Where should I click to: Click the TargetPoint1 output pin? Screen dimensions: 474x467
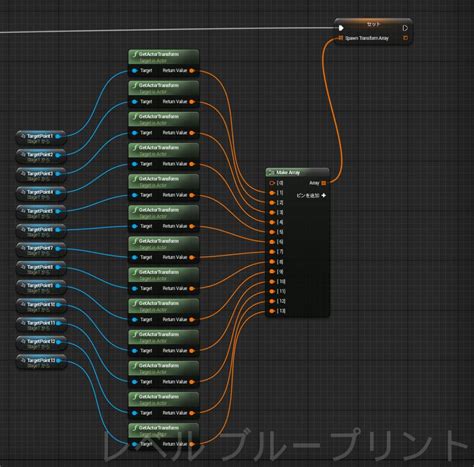coord(58,136)
